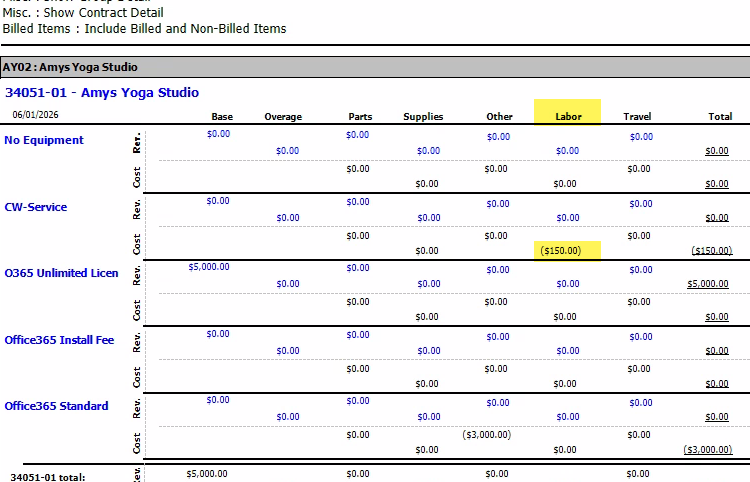Select the Office365 Standard parts cost $0.00

358,435
